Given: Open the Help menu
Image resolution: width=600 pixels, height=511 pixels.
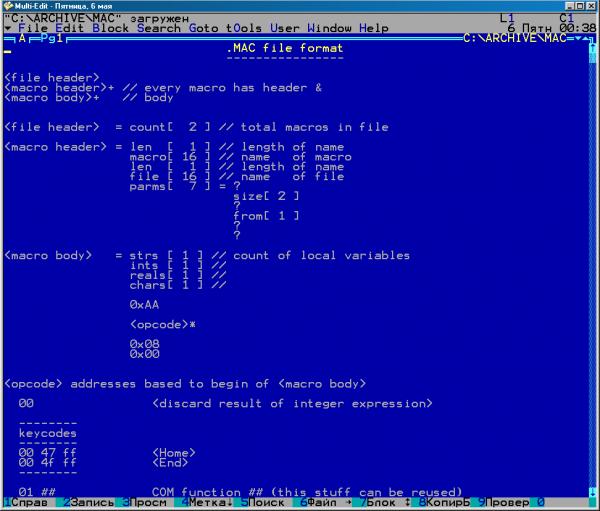Looking at the screenshot, I should pyautogui.click(x=375, y=28).
